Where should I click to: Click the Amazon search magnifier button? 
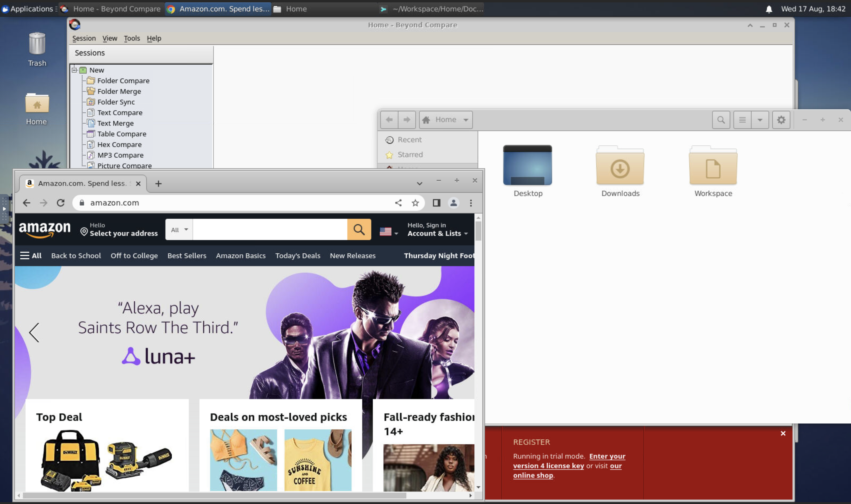coord(359,230)
